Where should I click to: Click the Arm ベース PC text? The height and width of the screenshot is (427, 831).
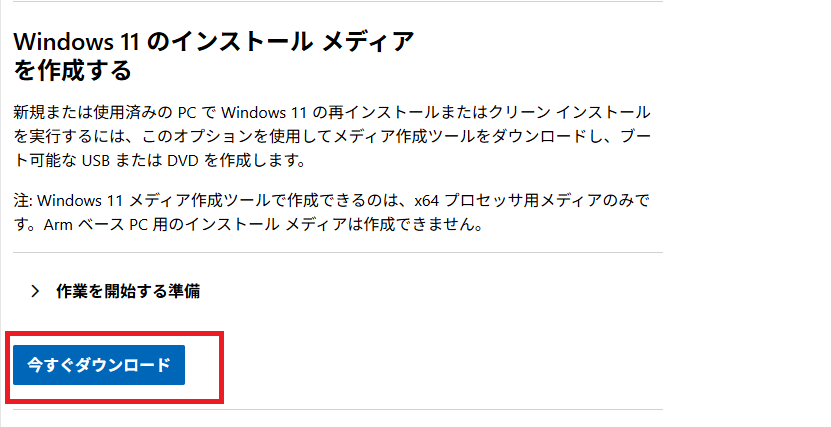(91, 225)
